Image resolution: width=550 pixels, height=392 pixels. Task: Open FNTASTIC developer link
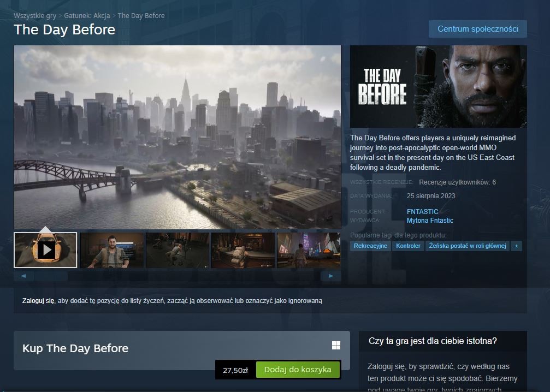tap(422, 211)
